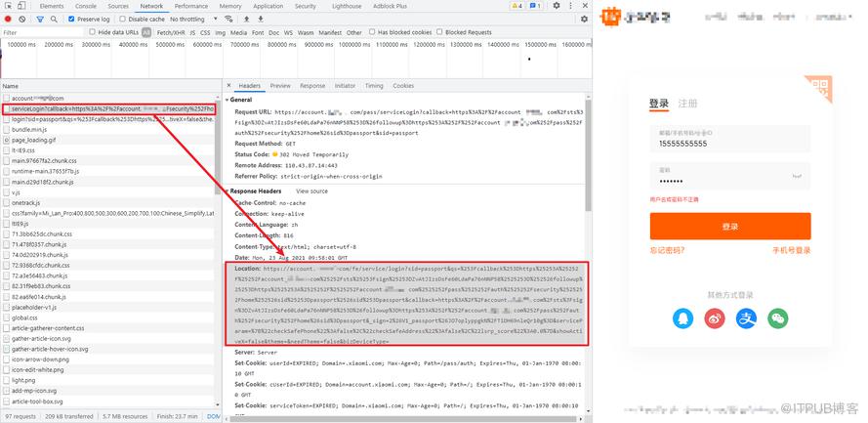Uncheck Preserve log checkbox
This screenshot has height=423, width=868.
[71, 19]
